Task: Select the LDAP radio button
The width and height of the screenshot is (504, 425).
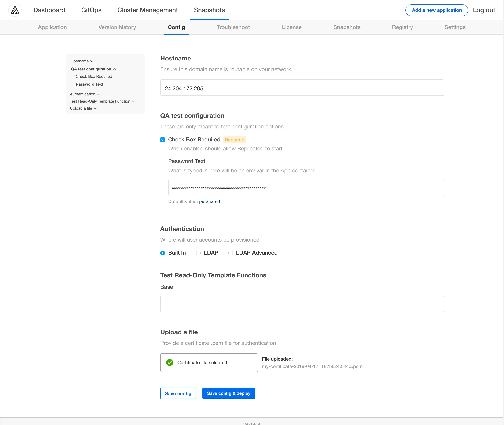Action: 198,253
